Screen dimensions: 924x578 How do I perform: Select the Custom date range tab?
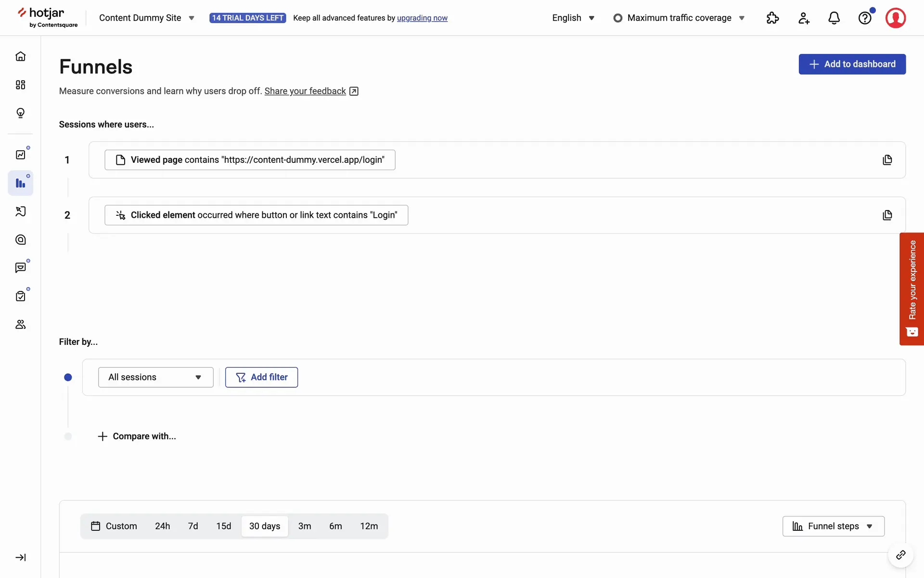click(114, 526)
